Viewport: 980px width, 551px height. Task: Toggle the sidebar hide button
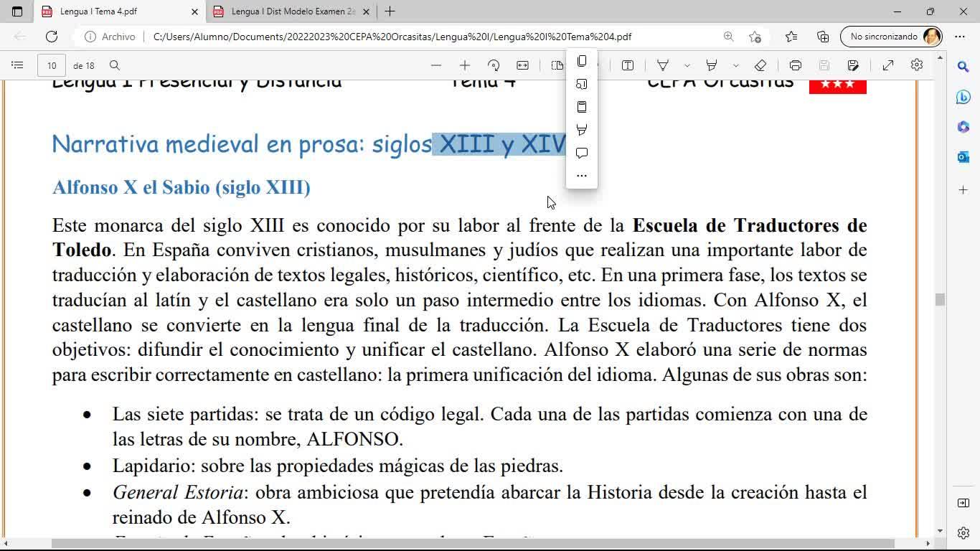pos(963,503)
